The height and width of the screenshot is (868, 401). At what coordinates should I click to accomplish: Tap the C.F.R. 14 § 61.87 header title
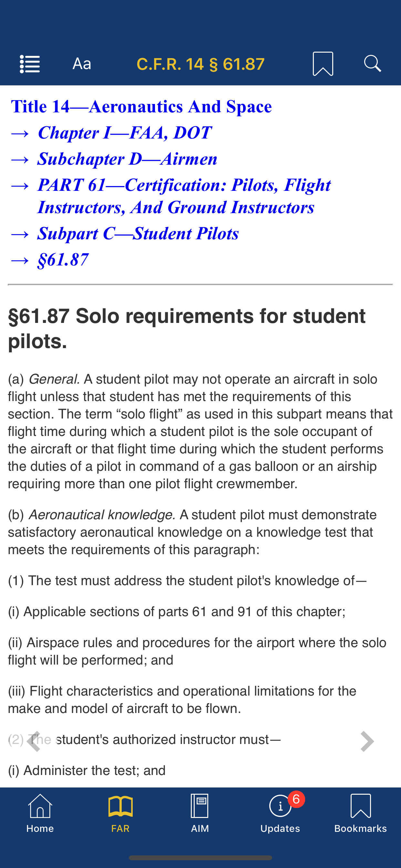click(200, 64)
